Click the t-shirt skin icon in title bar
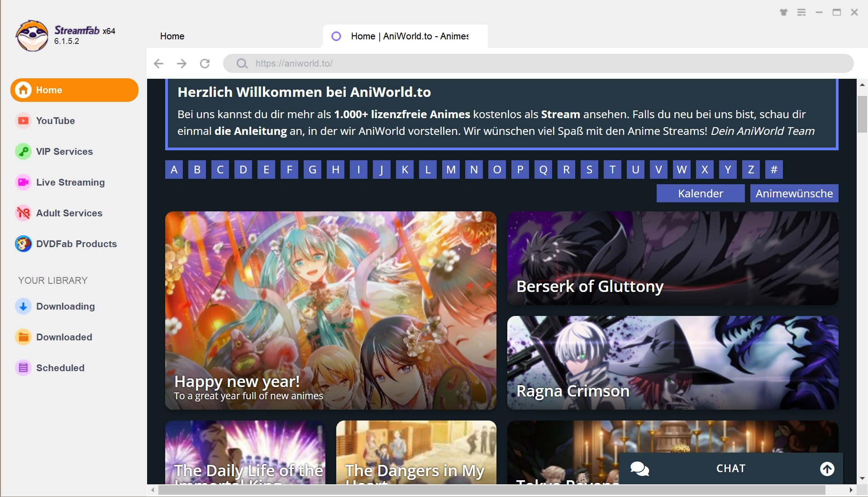Image resolution: width=868 pixels, height=497 pixels. pyautogui.click(x=784, y=12)
